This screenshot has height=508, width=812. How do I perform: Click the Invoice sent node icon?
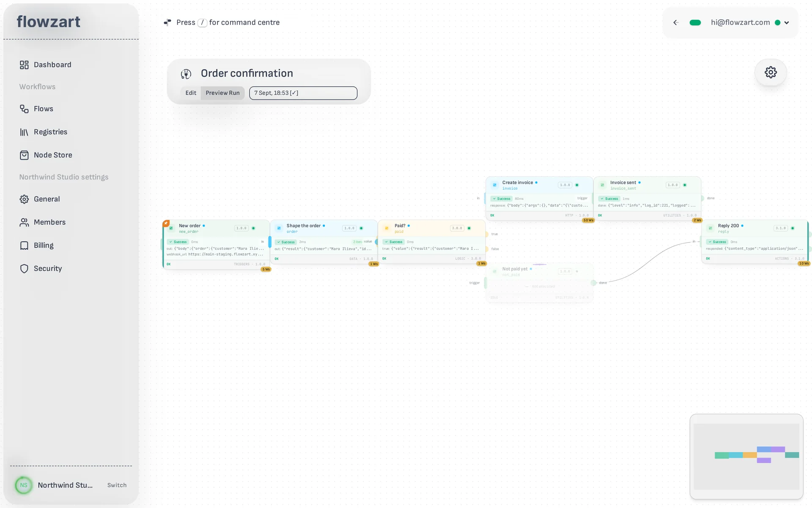[602, 185]
